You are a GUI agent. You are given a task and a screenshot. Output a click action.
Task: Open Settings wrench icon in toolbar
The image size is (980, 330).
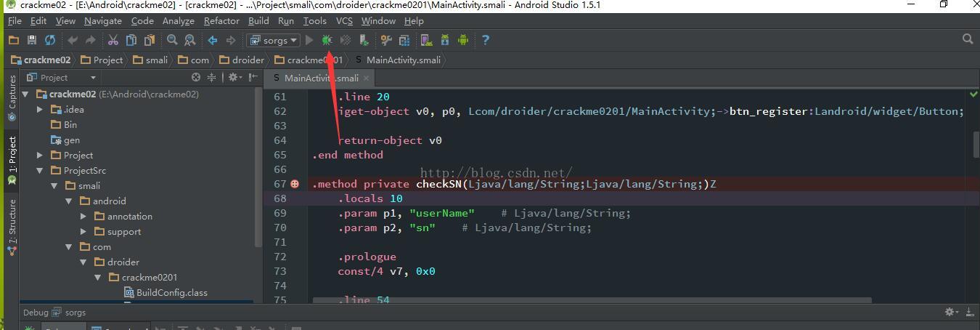tap(386, 40)
